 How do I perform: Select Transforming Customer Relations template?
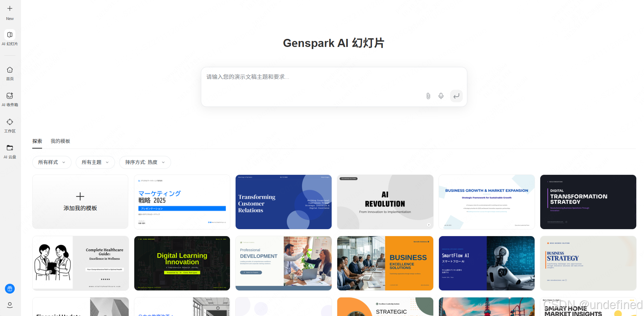[284, 202]
